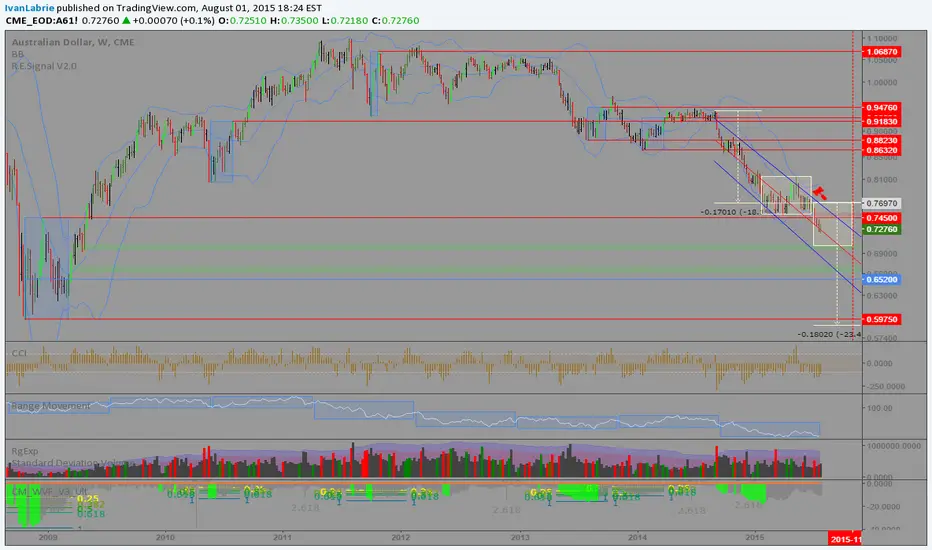Select the Range Movement pane label
Viewport: 932px width, 550px height.
click(x=51, y=406)
